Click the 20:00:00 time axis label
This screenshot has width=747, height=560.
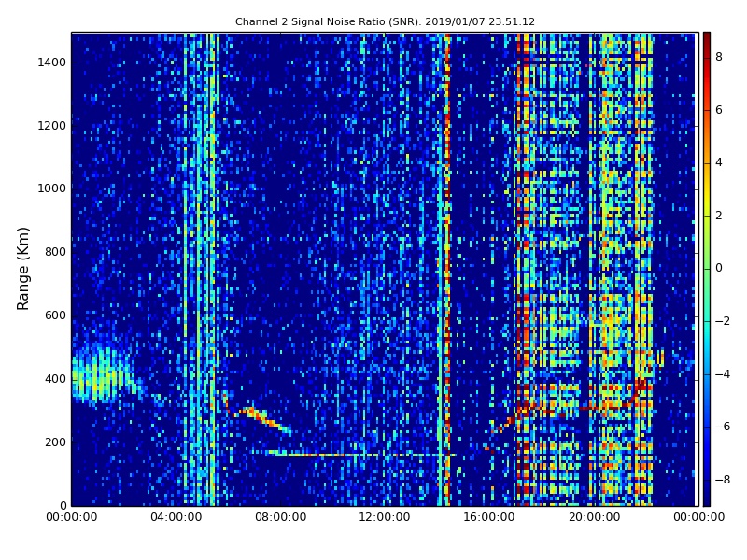[594, 517]
